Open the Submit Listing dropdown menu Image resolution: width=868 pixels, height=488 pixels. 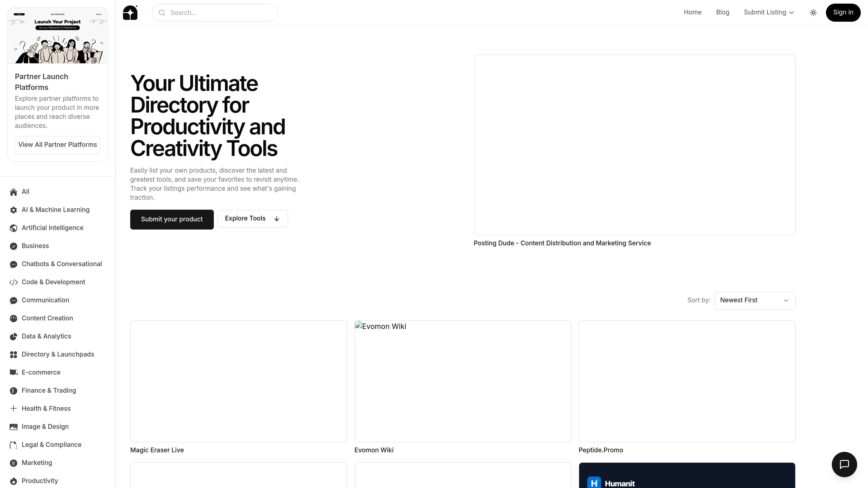click(769, 12)
